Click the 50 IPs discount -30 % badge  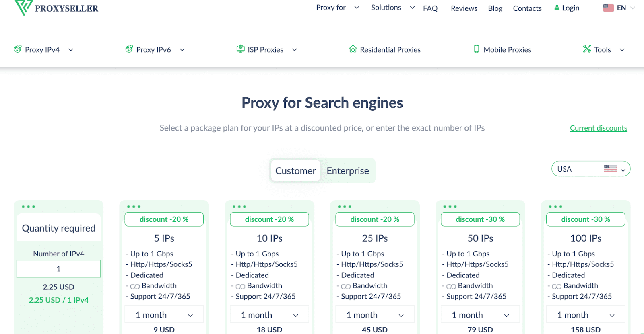[x=481, y=219]
